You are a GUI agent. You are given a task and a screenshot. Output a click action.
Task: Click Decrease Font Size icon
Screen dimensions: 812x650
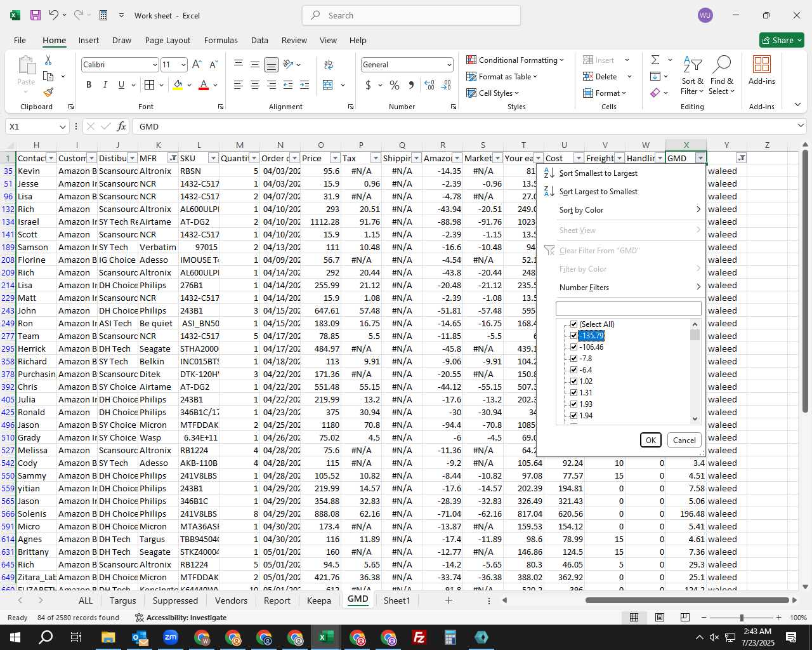coord(213,64)
